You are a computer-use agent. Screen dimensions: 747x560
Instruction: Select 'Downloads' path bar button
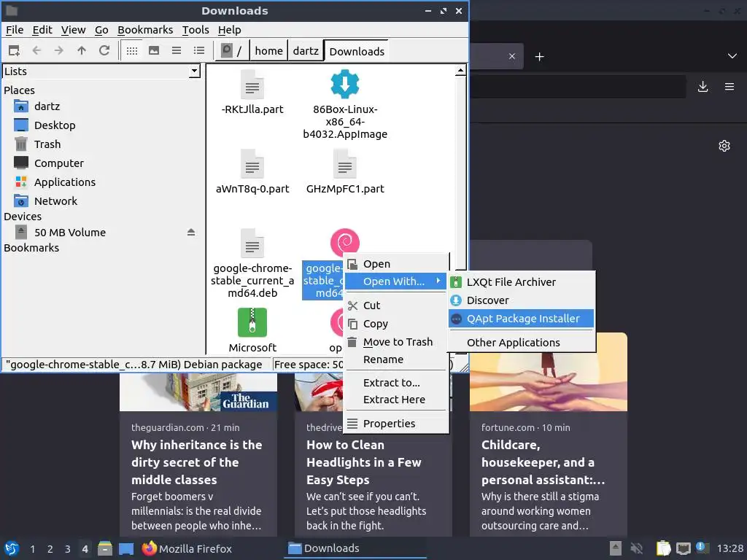[x=356, y=51]
